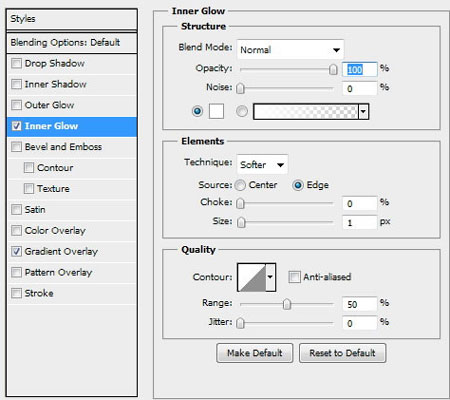The width and height of the screenshot is (450, 400).
Task: Uncheck the Inner Glow checkbox
Action: (16, 126)
